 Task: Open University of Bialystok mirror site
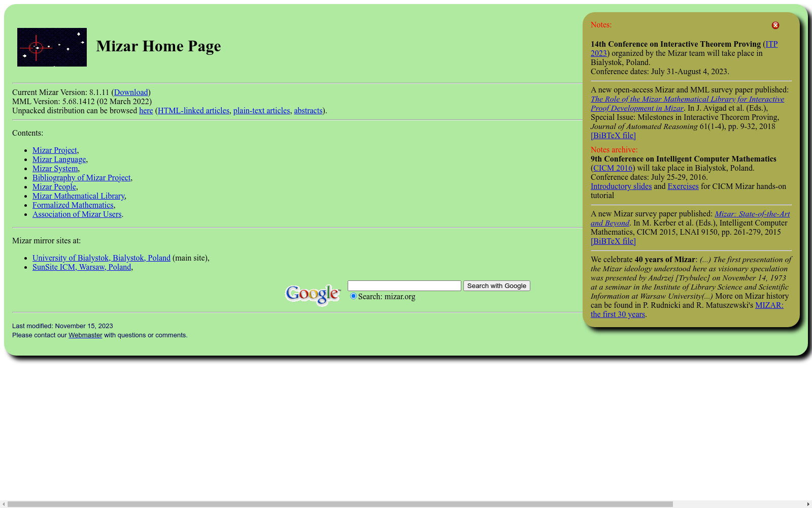pos(101,258)
